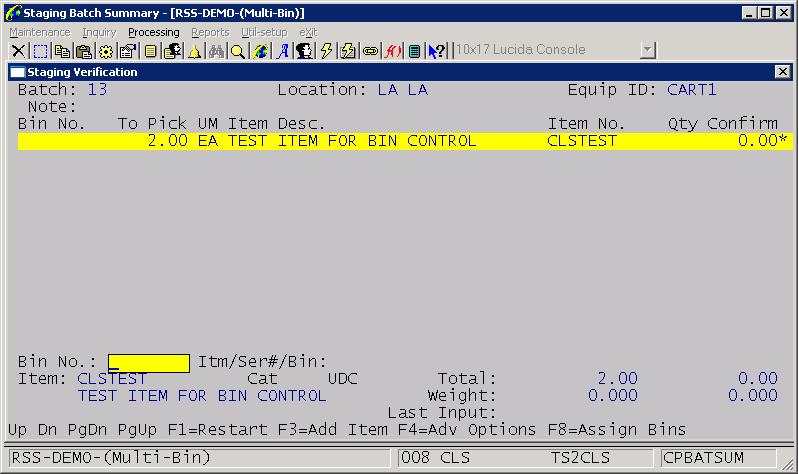This screenshot has height=474, width=798.
Task: Open the Reports menu
Action: pos(210,33)
